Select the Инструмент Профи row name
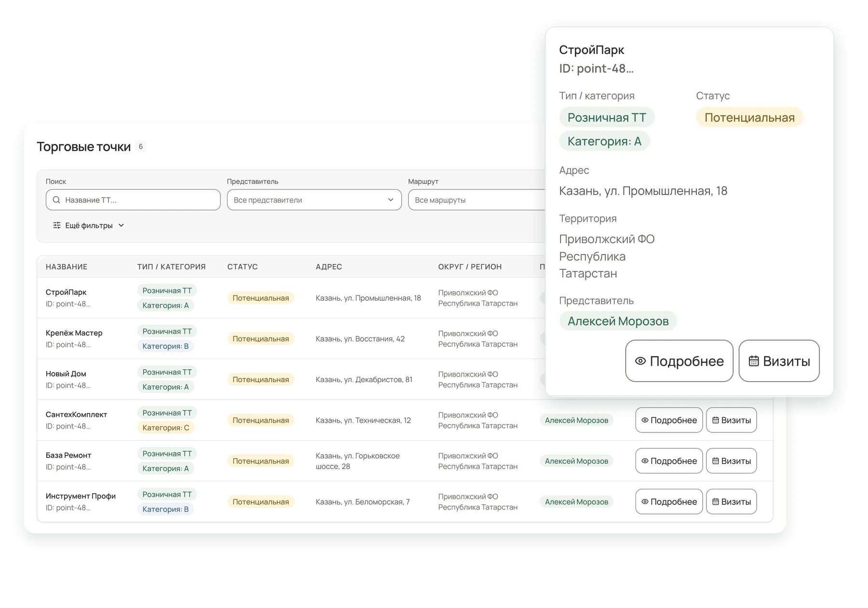 (81, 496)
